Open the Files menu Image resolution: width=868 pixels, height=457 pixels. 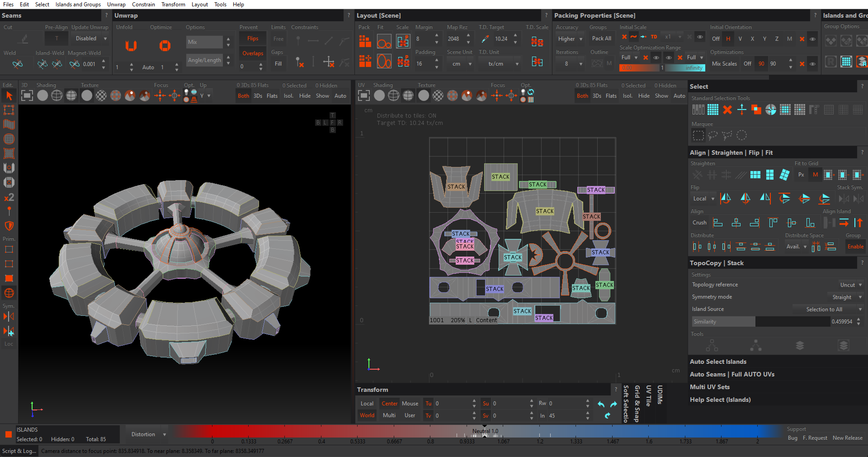8,4
